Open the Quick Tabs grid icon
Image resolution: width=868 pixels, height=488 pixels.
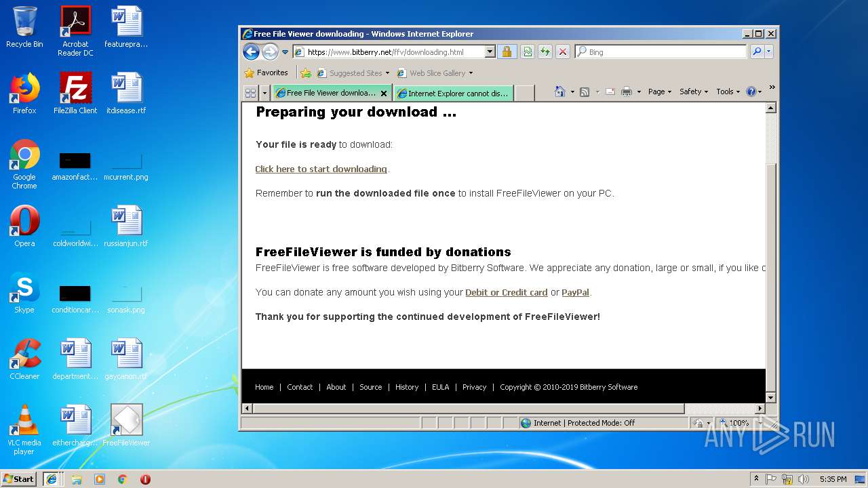[250, 93]
